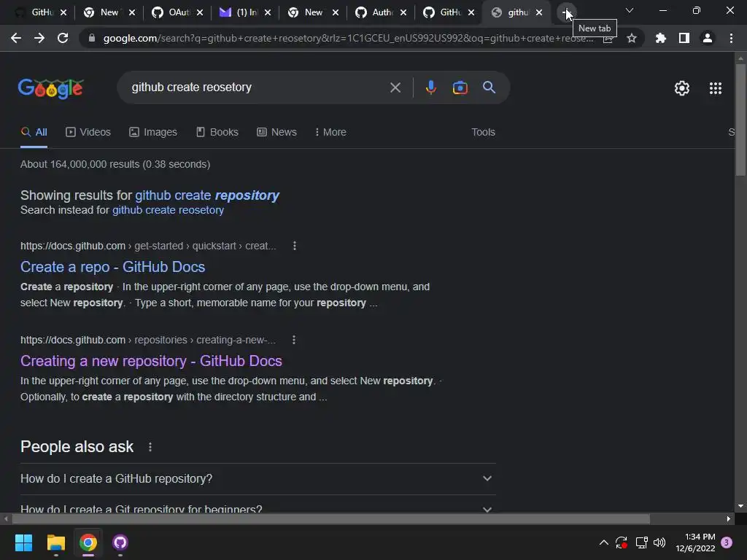Viewport: 747px width, 560px height.
Task: Reload the current page
Action: (x=63, y=38)
